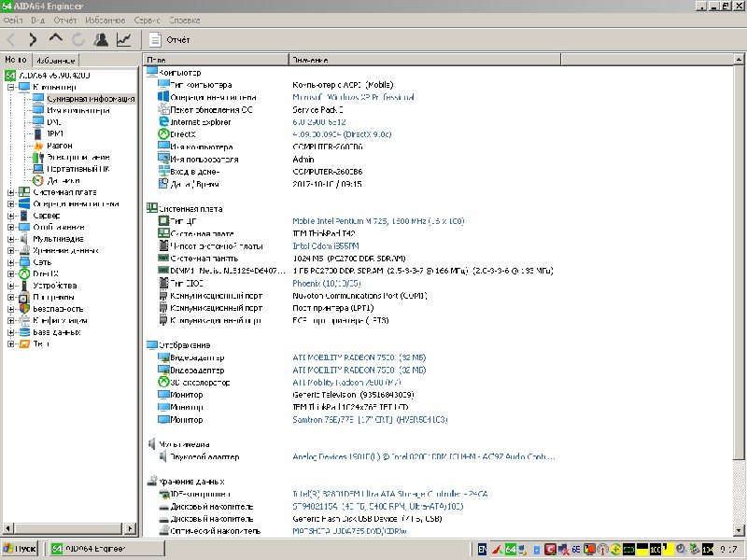Click the Forward navigation arrow in toolbar
This screenshot has height=560, width=747.
tap(33, 39)
